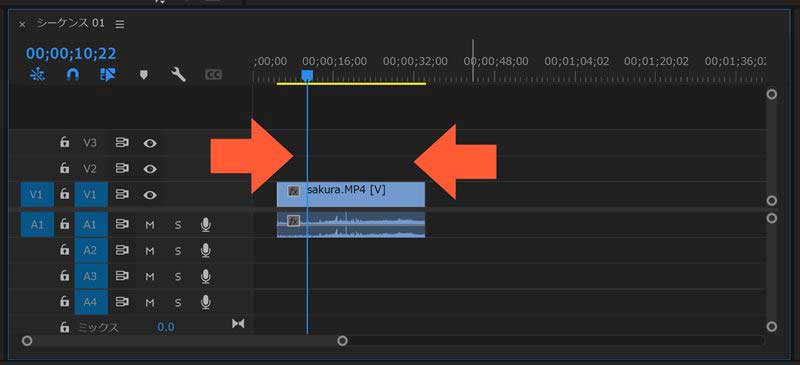Image resolution: width=800 pixels, height=365 pixels.
Task: Add a marker with the marker icon
Action: 144,75
